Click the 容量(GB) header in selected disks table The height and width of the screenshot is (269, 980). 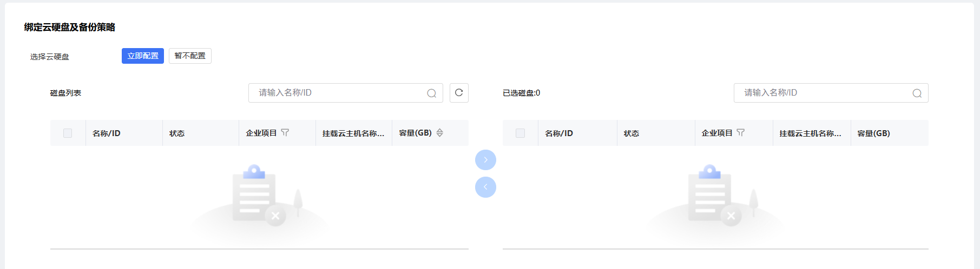point(873,133)
